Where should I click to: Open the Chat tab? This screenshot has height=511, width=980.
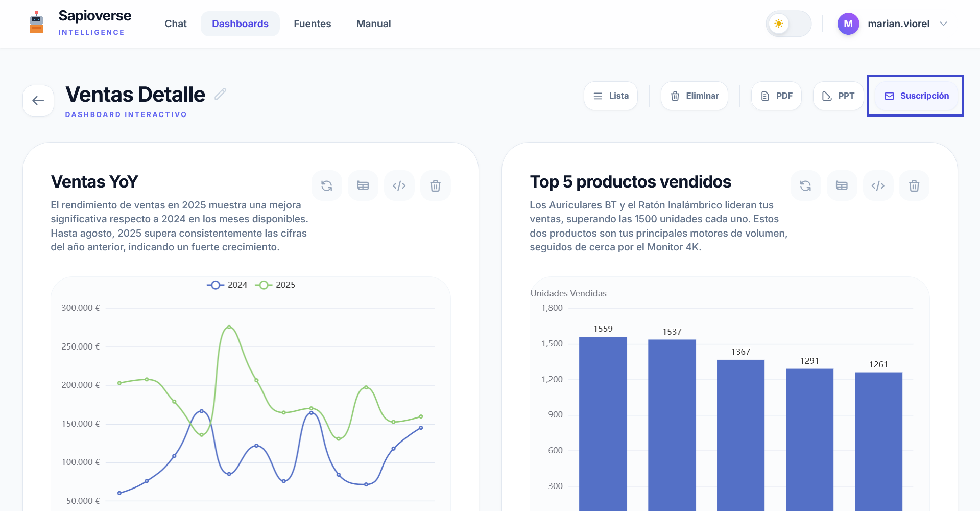176,24
